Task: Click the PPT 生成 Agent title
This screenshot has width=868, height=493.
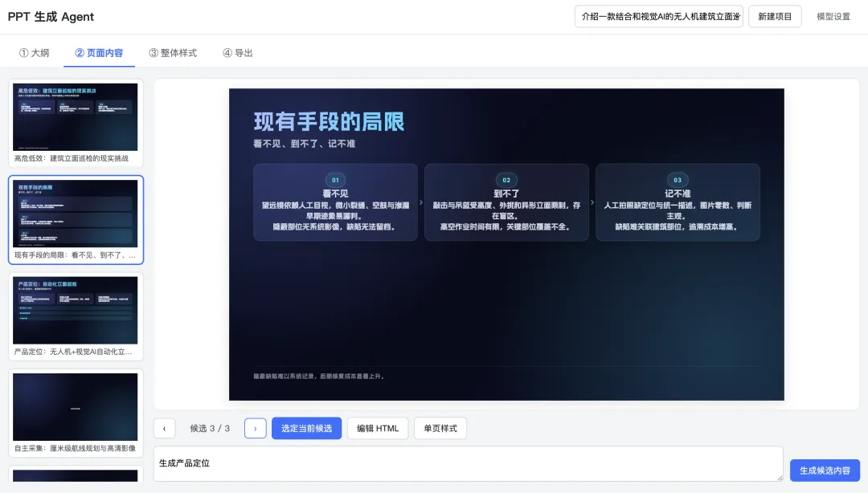Action: (x=51, y=17)
